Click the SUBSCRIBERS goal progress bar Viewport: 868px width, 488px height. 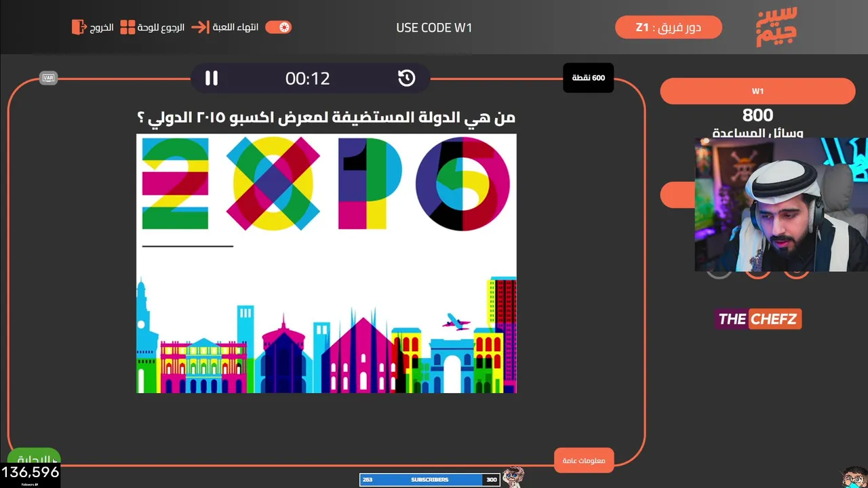point(430,480)
